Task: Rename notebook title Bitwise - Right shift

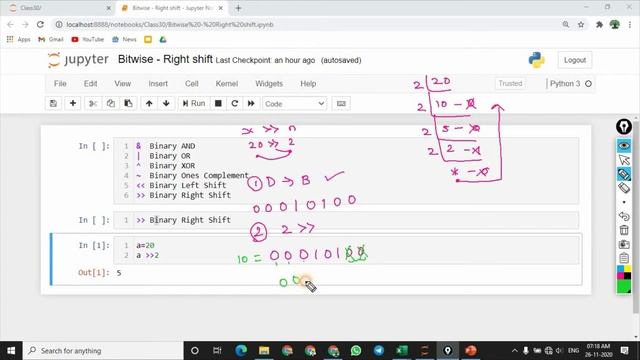Action: point(165,59)
